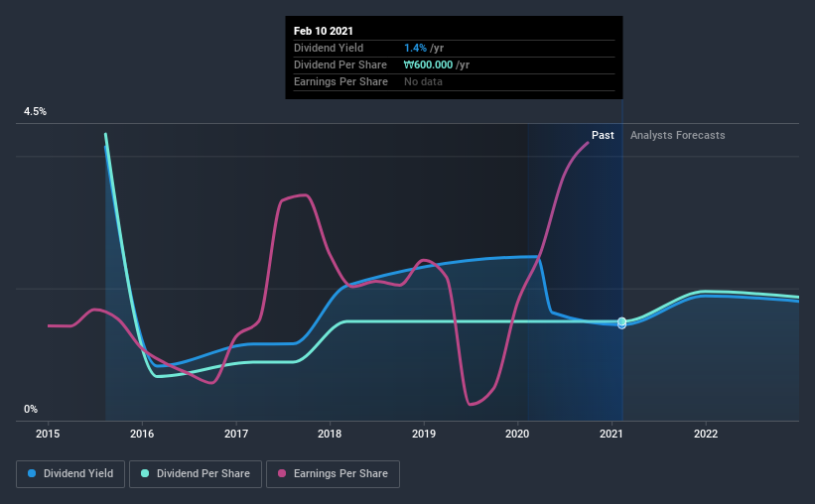Click the teal Dividend Per Share legend dot
Image resolution: width=815 pixels, height=504 pixels.
(145, 473)
